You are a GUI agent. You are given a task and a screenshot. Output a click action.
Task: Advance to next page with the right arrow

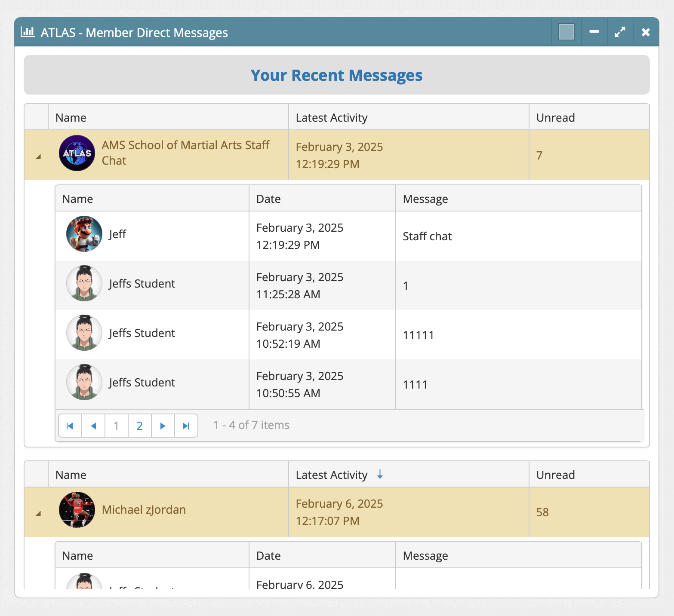pyautogui.click(x=163, y=426)
